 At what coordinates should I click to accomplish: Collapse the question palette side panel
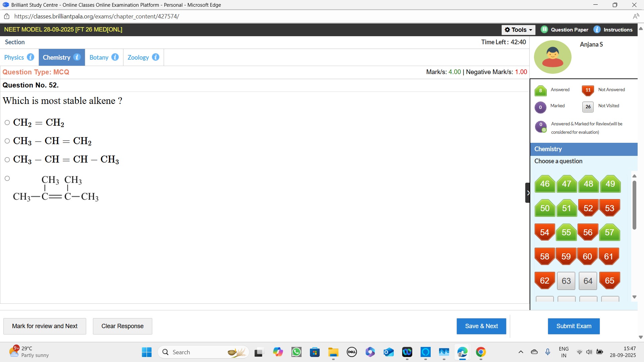click(x=528, y=193)
